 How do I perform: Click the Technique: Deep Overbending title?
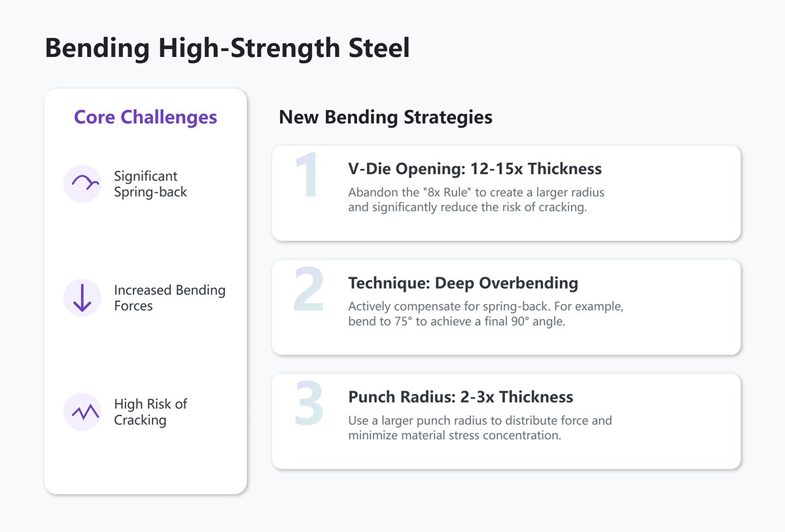coord(463,283)
